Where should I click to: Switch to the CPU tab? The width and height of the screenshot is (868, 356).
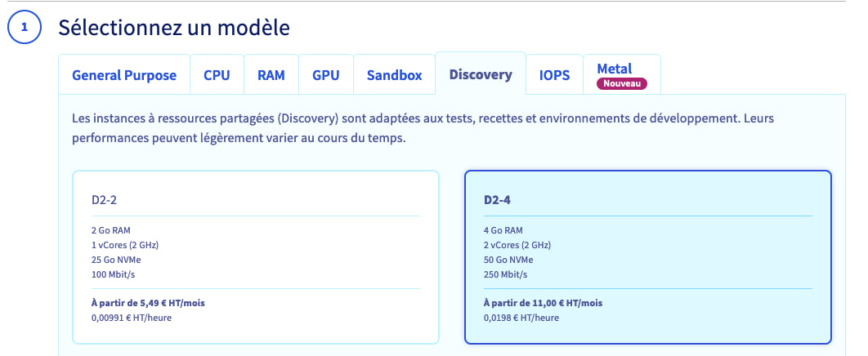pyautogui.click(x=217, y=75)
